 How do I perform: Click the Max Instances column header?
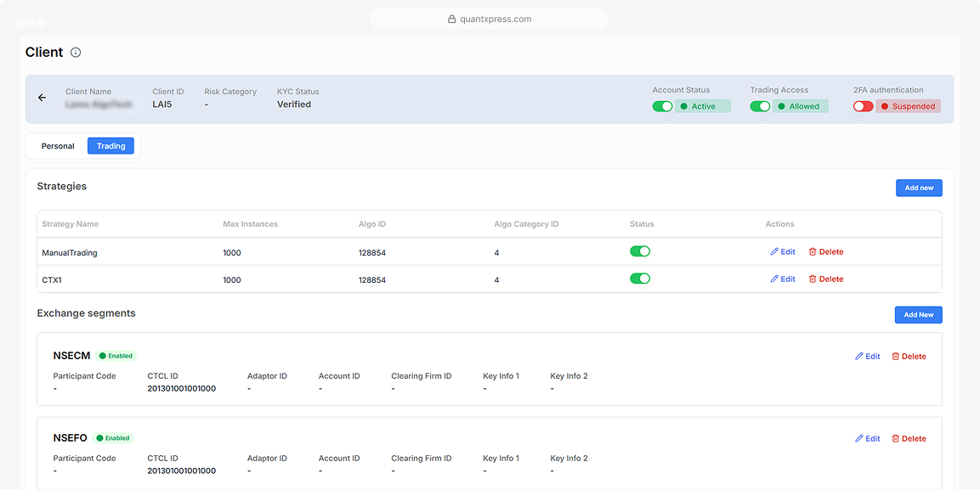(251, 224)
